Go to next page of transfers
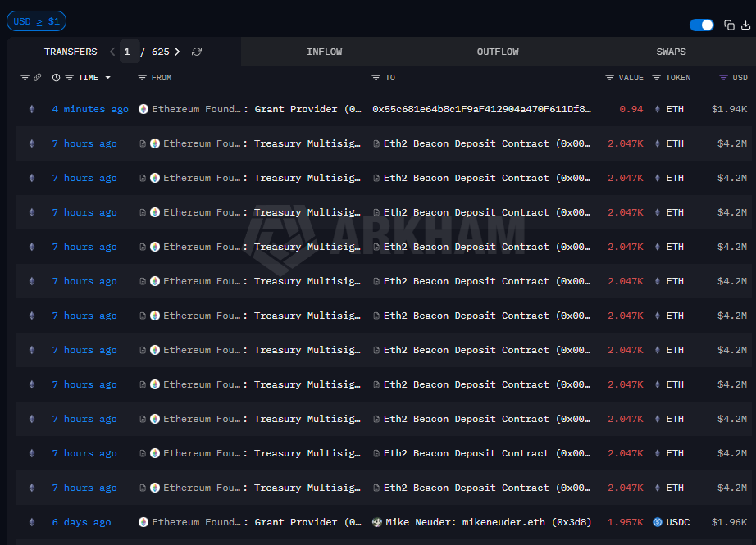Image resolution: width=756 pixels, height=545 pixels. click(x=177, y=52)
